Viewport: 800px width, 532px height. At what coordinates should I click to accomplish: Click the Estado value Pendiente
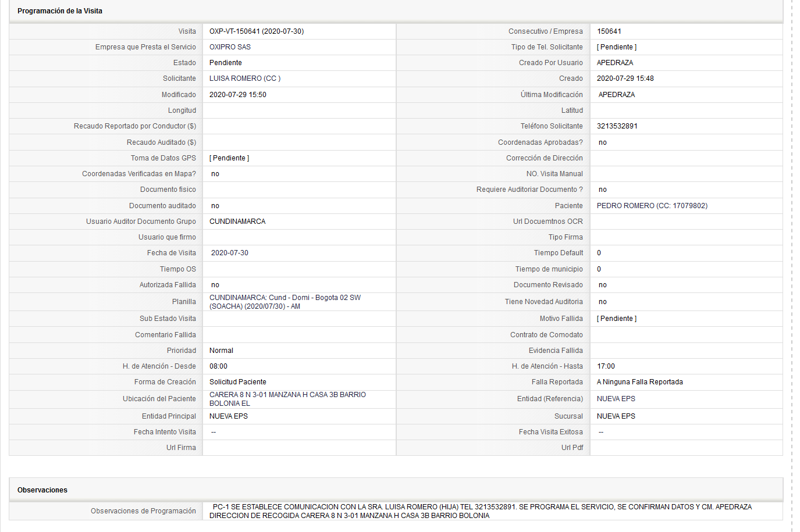[x=226, y=63]
